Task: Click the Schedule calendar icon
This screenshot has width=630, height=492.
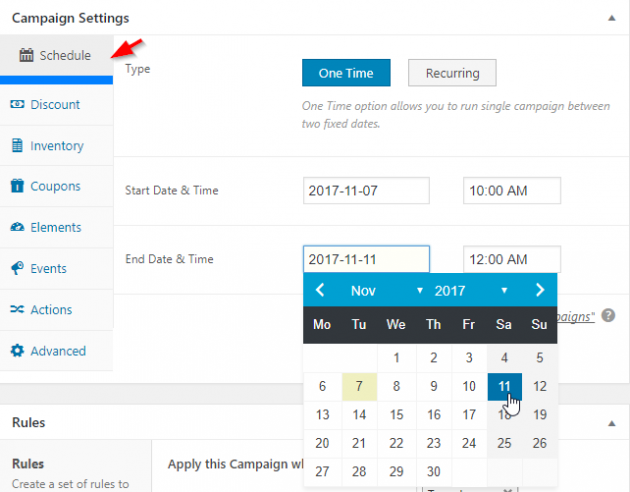Action: (27, 55)
